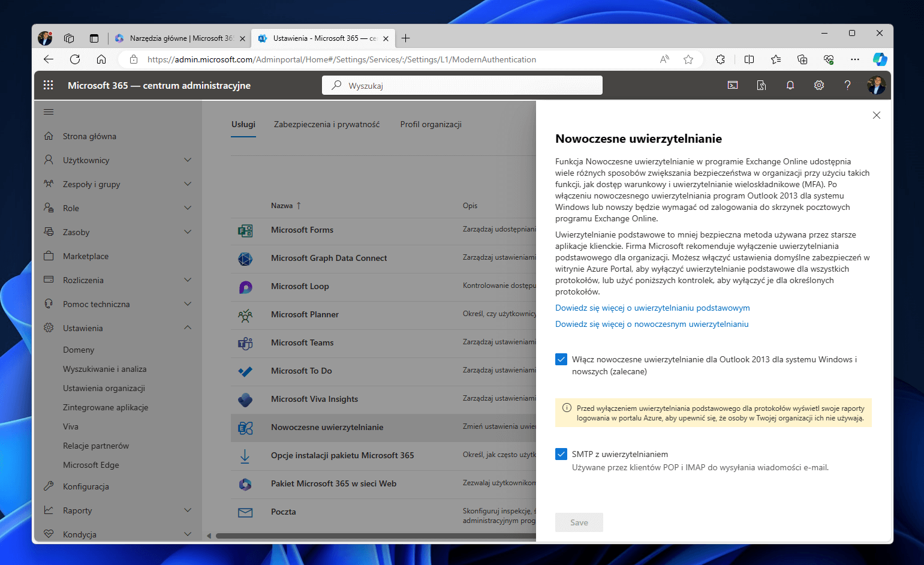The width and height of the screenshot is (924, 565).
Task: Open Ustawienia organizacji menu item
Action: coord(104,388)
